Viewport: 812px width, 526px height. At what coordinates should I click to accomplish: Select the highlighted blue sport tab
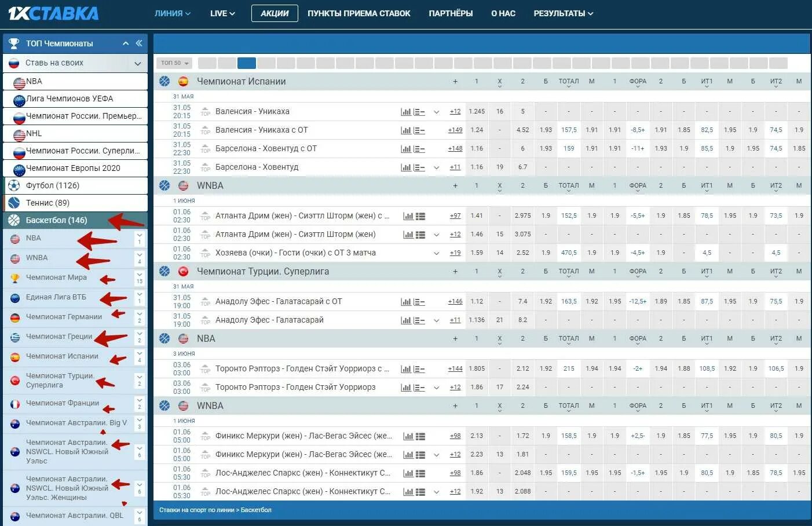tap(247, 63)
